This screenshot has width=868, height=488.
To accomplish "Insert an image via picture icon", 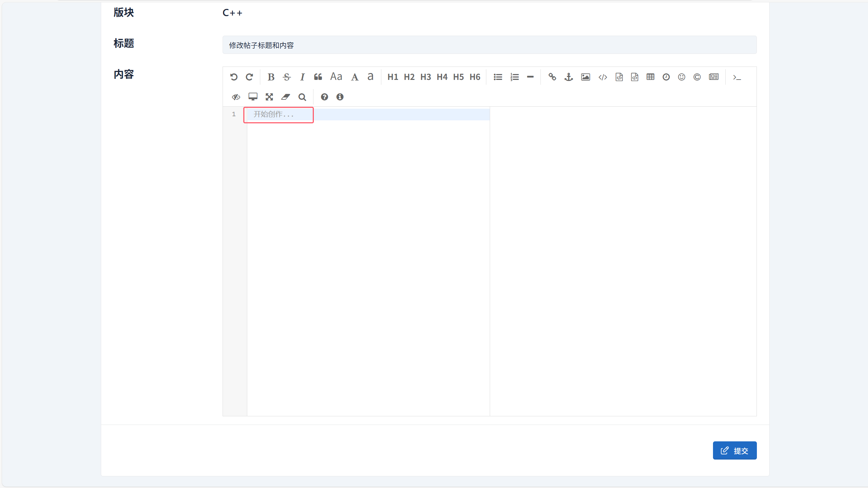I will point(585,77).
